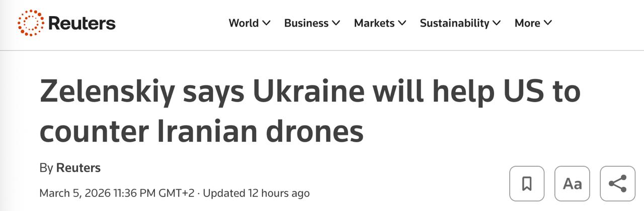The image size is (644, 211).
Task: Expand the Markets dropdown arrow
Action: tap(402, 23)
